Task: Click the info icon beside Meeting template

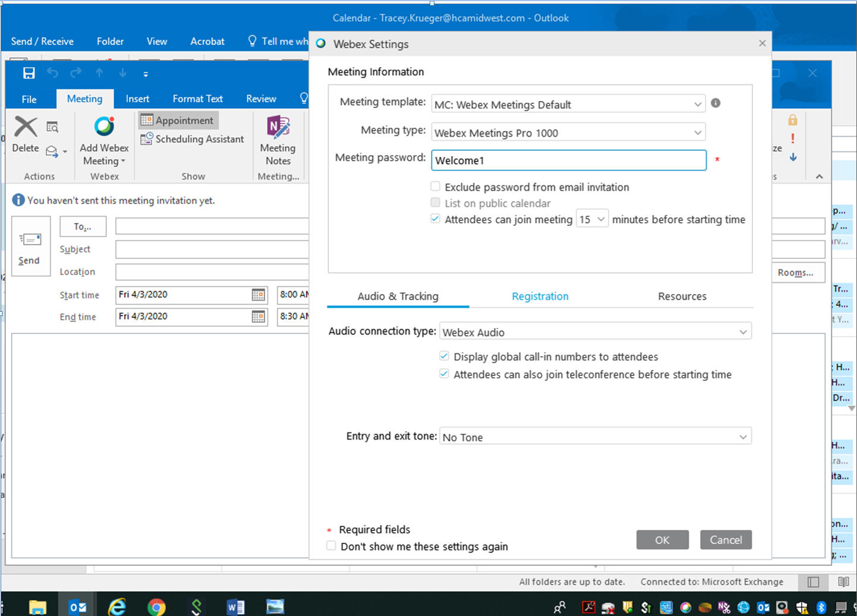Action: [716, 103]
